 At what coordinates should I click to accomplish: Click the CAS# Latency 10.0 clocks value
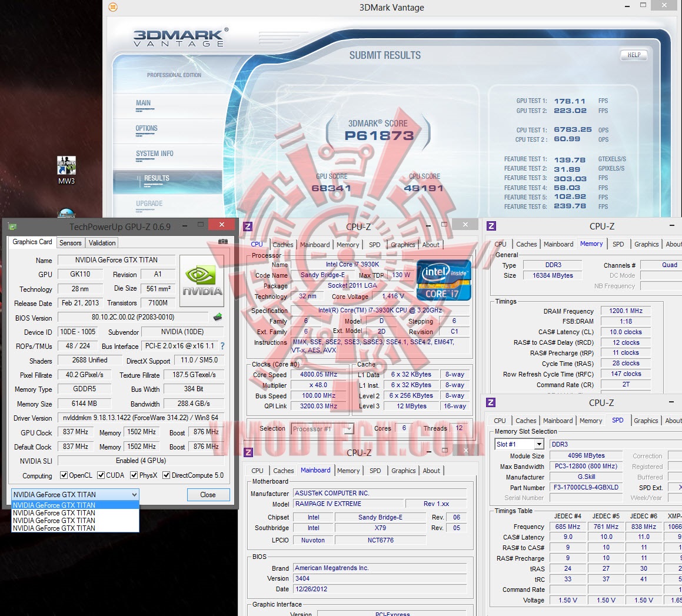(x=626, y=332)
